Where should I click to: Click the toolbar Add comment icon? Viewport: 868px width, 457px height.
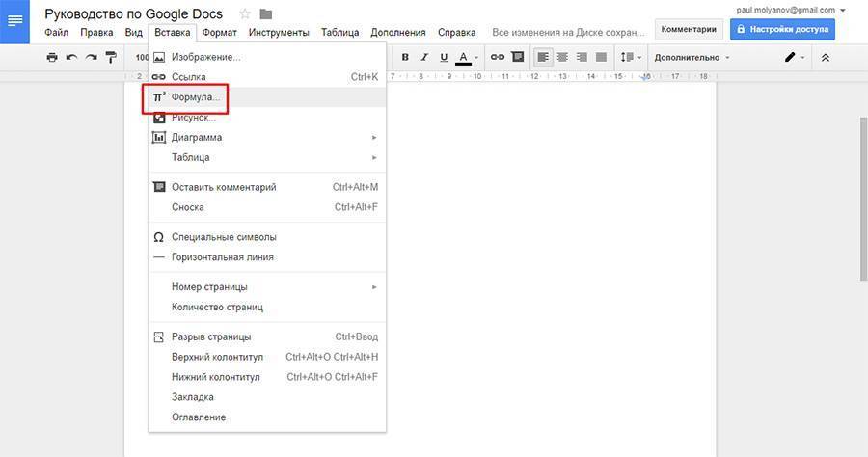(x=518, y=57)
